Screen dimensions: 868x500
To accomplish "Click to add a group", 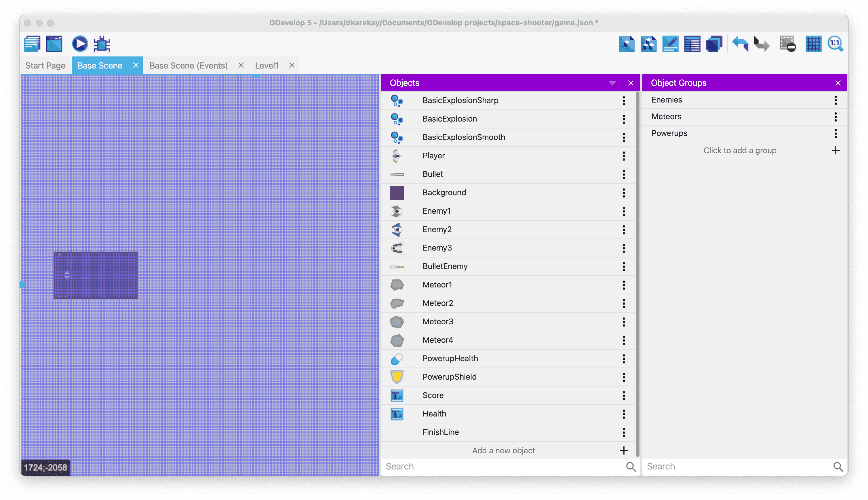I will [740, 150].
